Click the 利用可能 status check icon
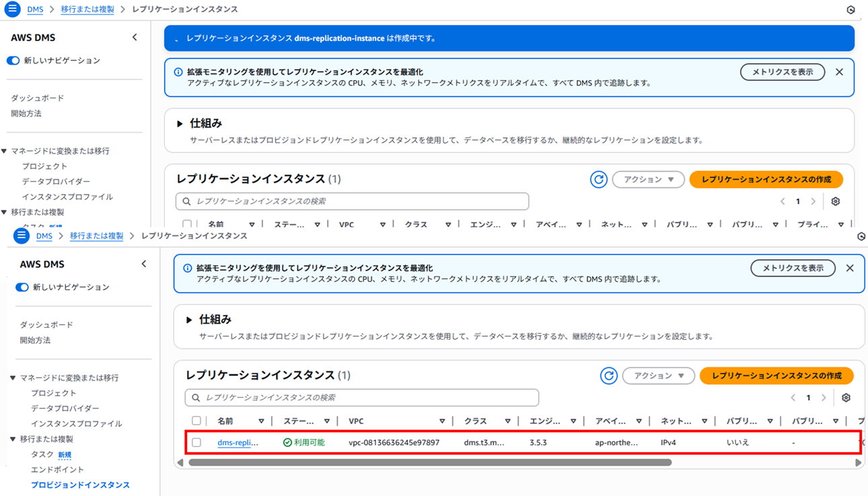 coord(287,443)
